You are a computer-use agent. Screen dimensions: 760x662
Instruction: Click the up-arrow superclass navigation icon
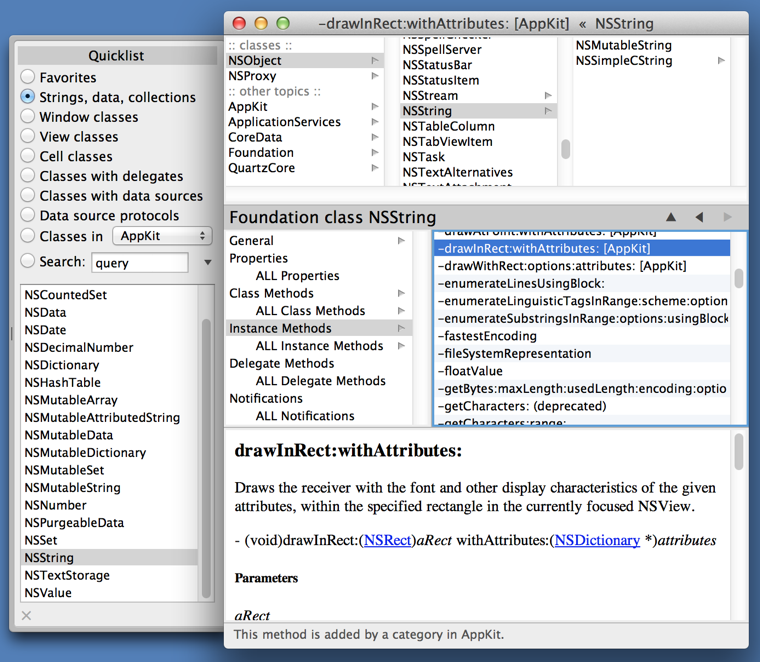(671, 217)
